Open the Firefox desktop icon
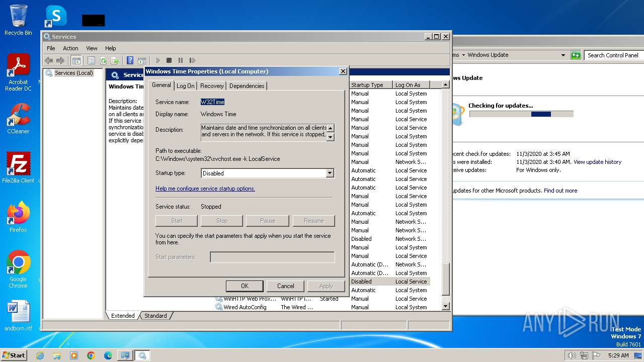Screen dimensions: 644x362 click(x=18, y=217)
